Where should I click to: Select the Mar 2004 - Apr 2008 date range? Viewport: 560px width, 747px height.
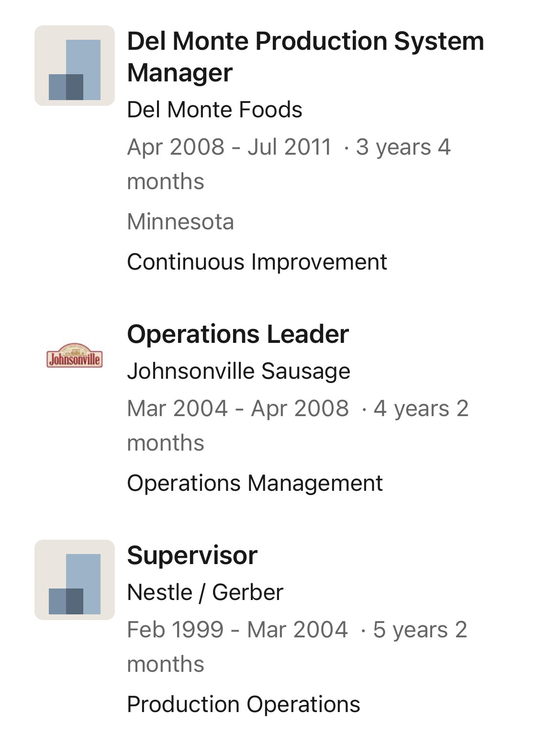click(238, 408)
